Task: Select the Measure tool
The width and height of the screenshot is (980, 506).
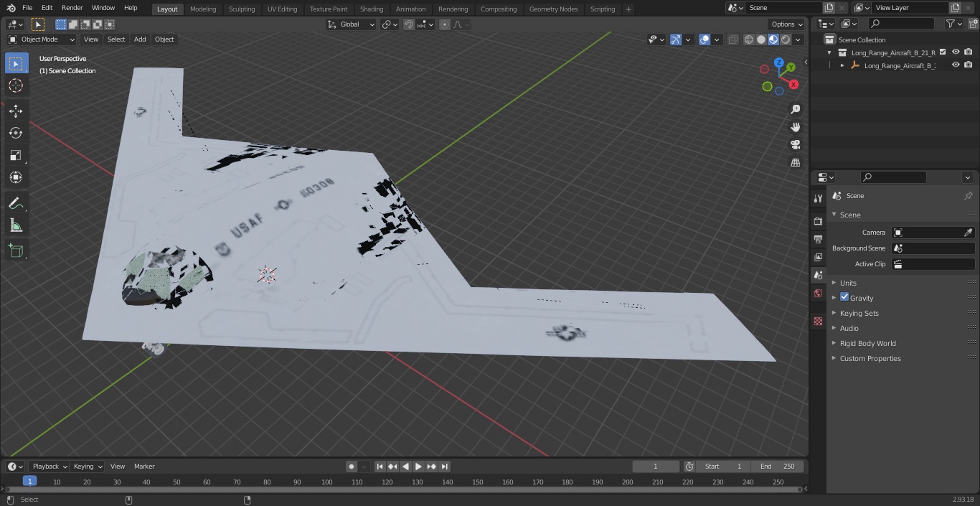Action: coord(16,225)
